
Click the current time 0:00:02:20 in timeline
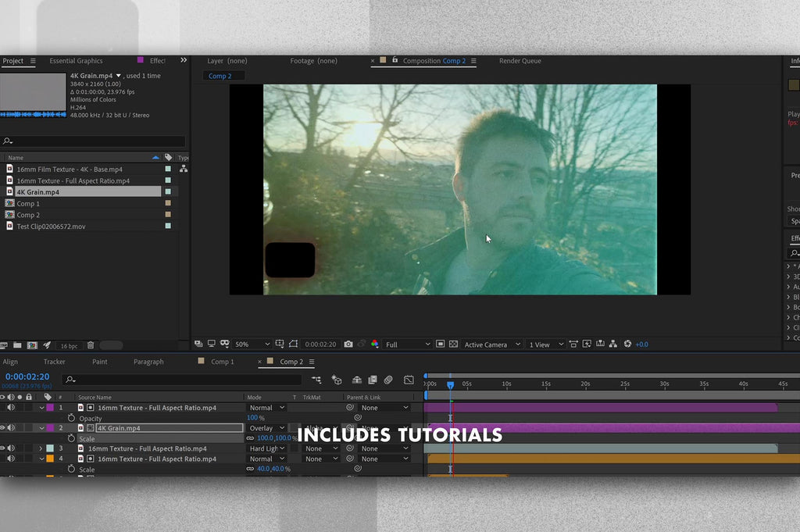(27, 377)
